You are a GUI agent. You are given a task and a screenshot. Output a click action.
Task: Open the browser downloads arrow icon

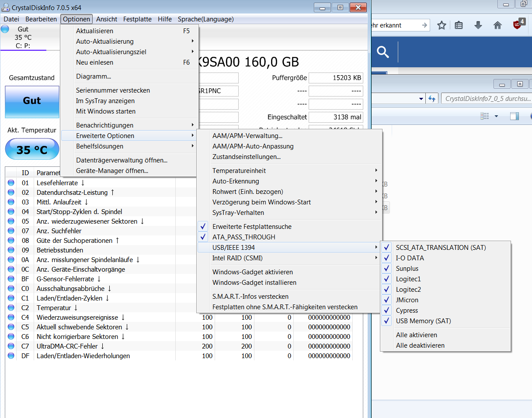[x=478, y=25]
